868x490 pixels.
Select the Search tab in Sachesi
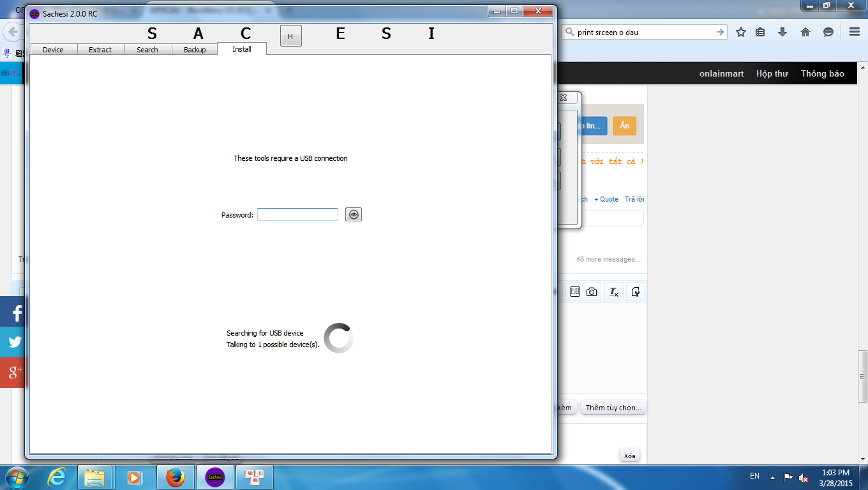[147, 50]
